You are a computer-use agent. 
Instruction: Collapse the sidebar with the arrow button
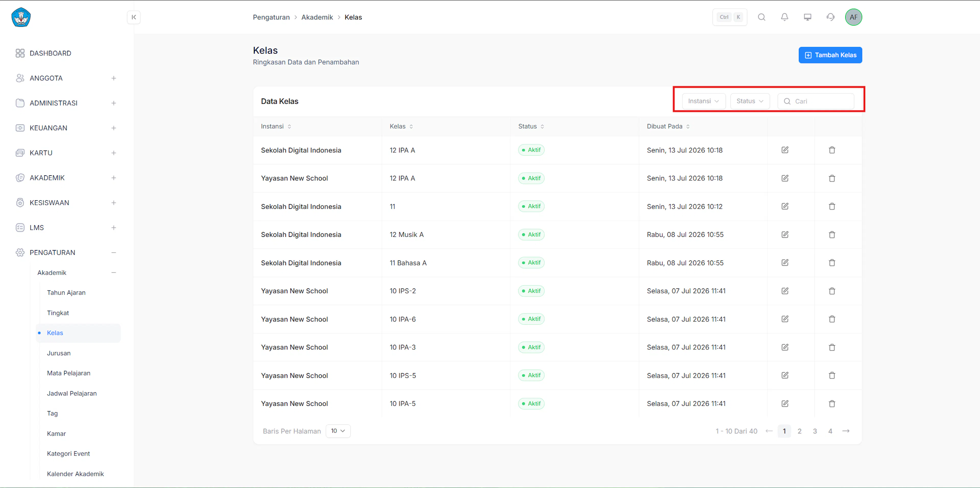(133, 17)
